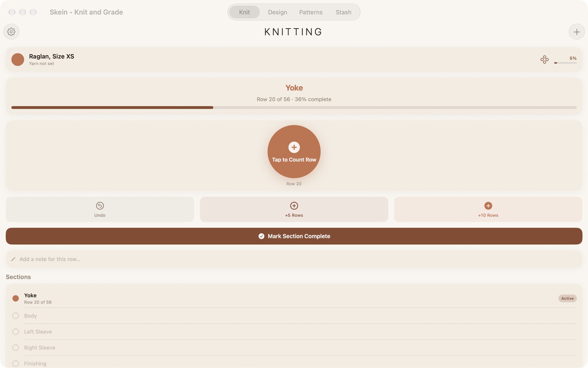Screen dimensions: 588x368
Task: Select the Finishing section circle
Action: 15,364
